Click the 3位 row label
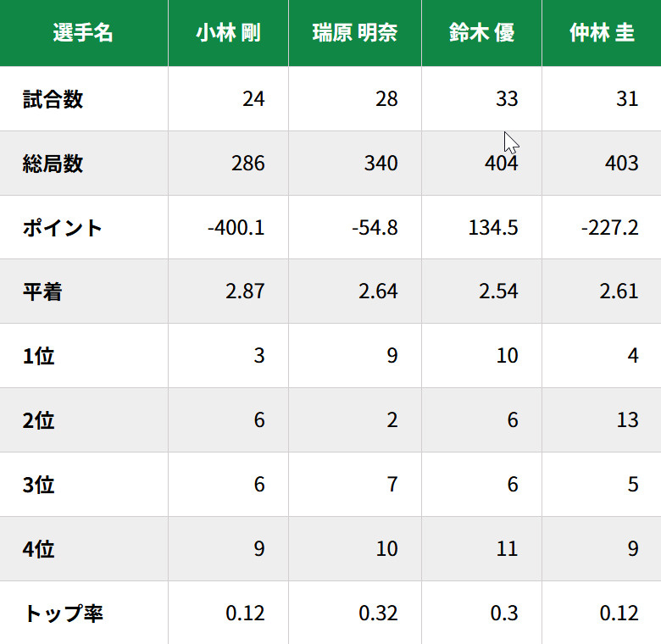This screenshot has height=644, width=661. (x=39, y=485)
